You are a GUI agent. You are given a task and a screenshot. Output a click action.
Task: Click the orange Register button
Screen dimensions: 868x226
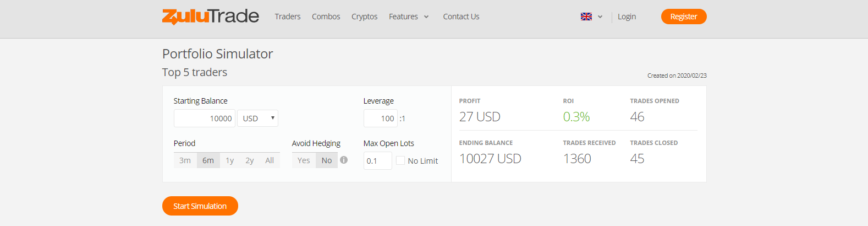[x=684, y=17]
